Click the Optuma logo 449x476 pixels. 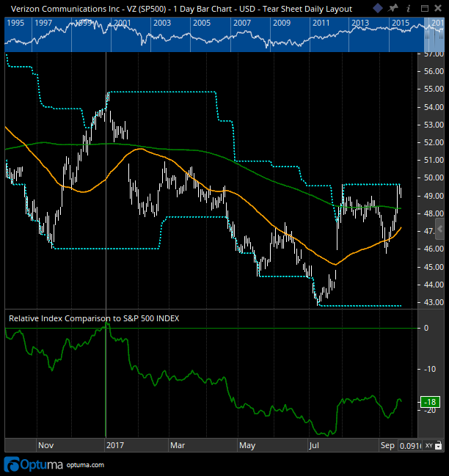(x=34, y=464)
